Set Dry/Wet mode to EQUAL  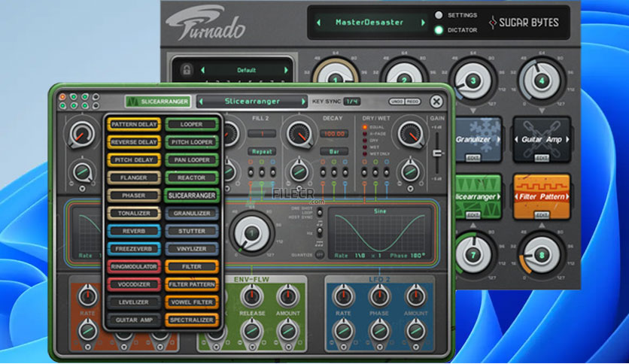point(365,127)
